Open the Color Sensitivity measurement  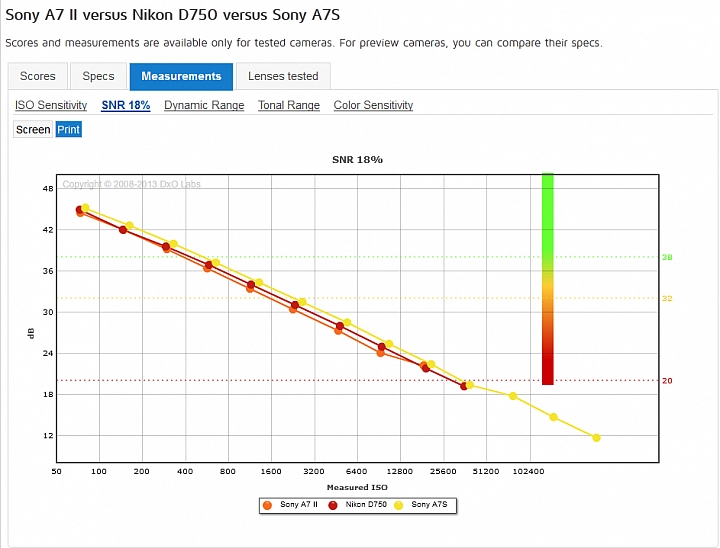click(x=373, y=105)
